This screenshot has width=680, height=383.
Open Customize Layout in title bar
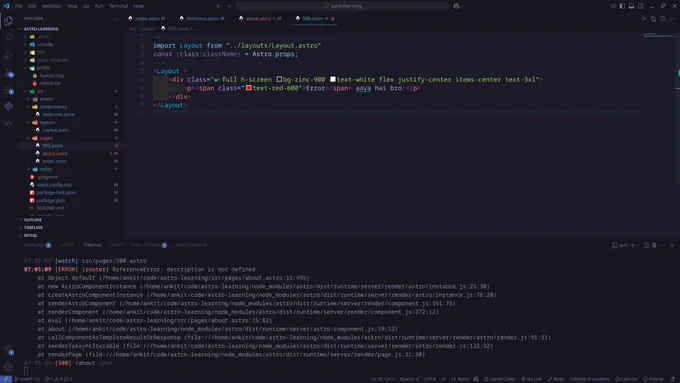[613, 6]
